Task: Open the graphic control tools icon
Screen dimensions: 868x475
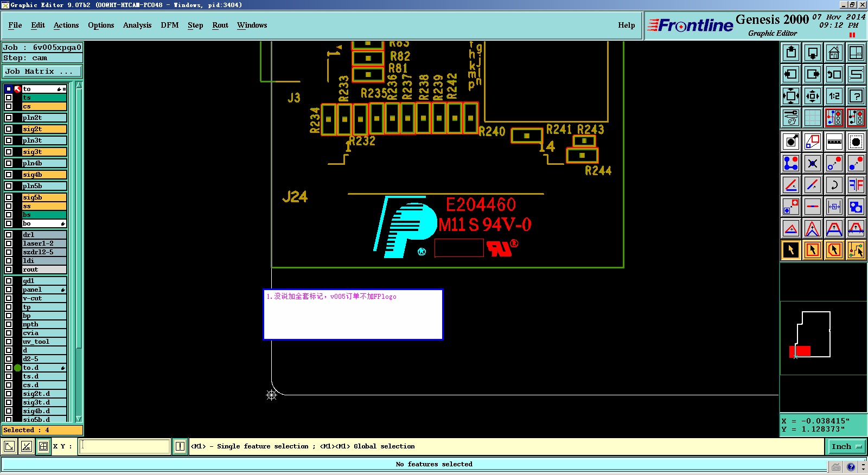Action: [791, 118]
